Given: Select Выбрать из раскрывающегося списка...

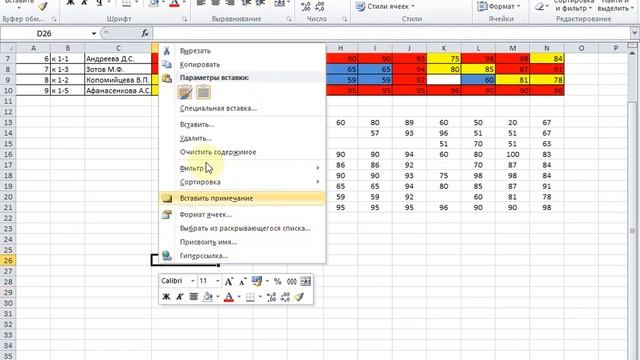Looking at the screenshot, I should coord(242,228).
